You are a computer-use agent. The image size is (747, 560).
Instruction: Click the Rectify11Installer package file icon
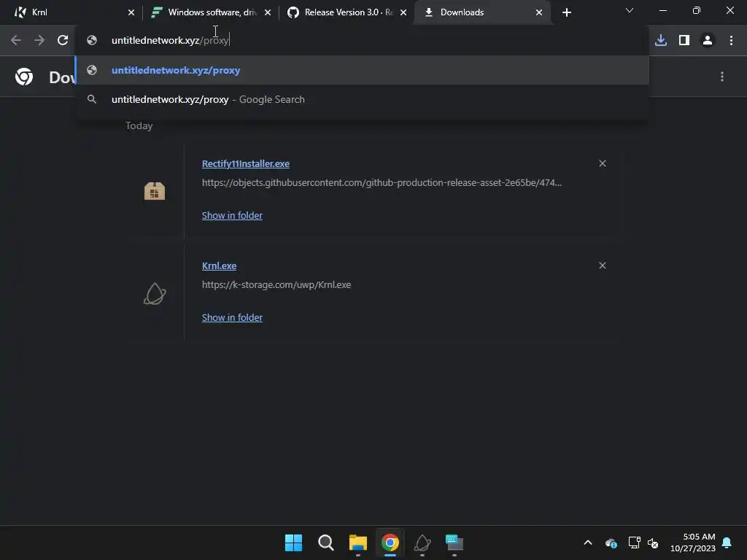click(x=155, y=191)
